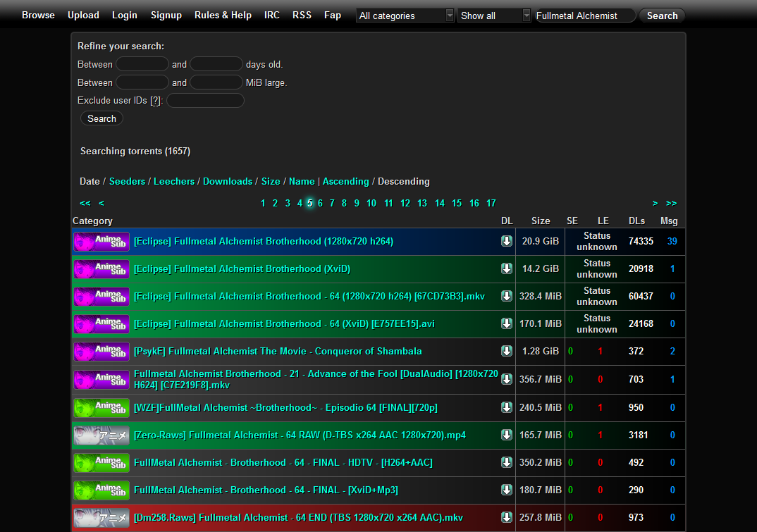Click category icon of Brotherhood 64 HDTV row

coord(101,463)
